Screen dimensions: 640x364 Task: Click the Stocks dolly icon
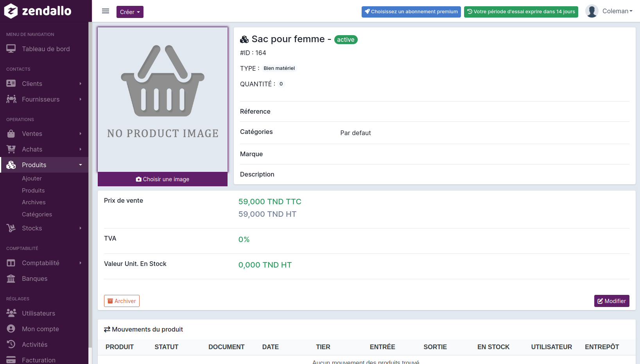(11, 228)
